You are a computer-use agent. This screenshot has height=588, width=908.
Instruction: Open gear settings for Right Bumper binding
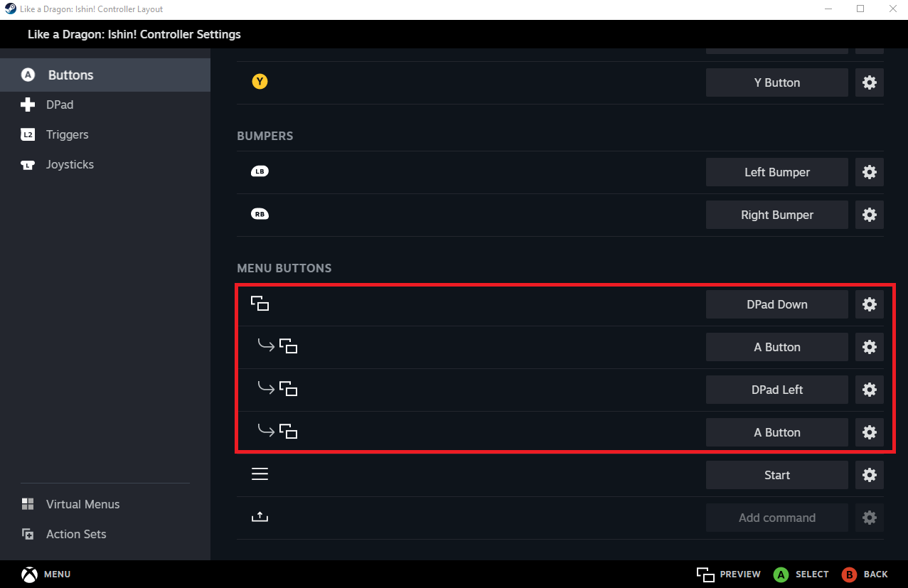click(869, 215)
